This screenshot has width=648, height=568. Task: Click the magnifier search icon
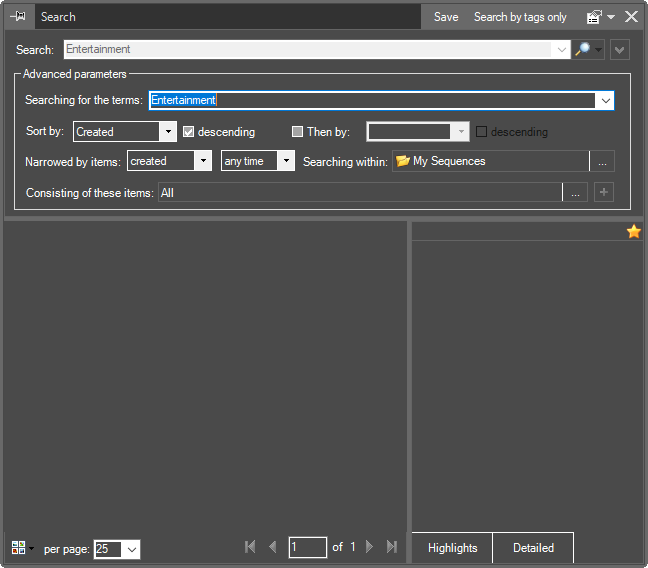pos(583,49)
